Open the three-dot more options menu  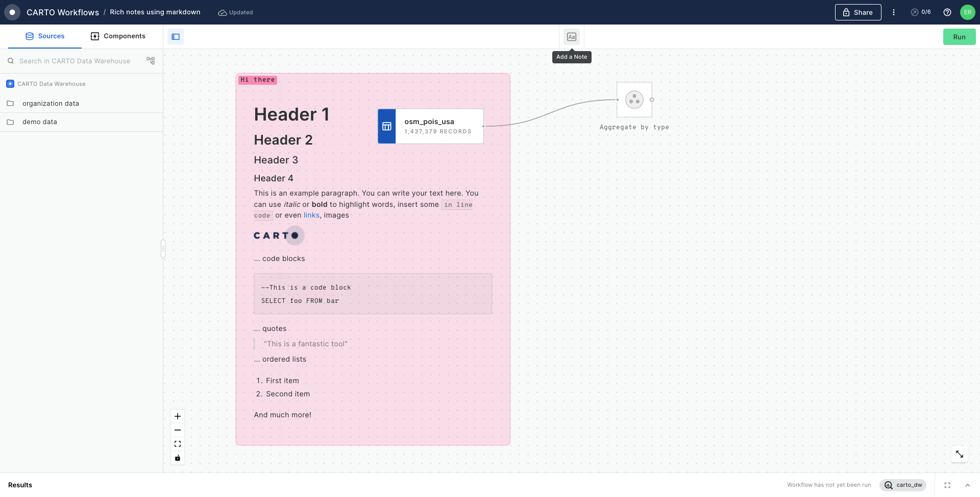tap(893, 12)
